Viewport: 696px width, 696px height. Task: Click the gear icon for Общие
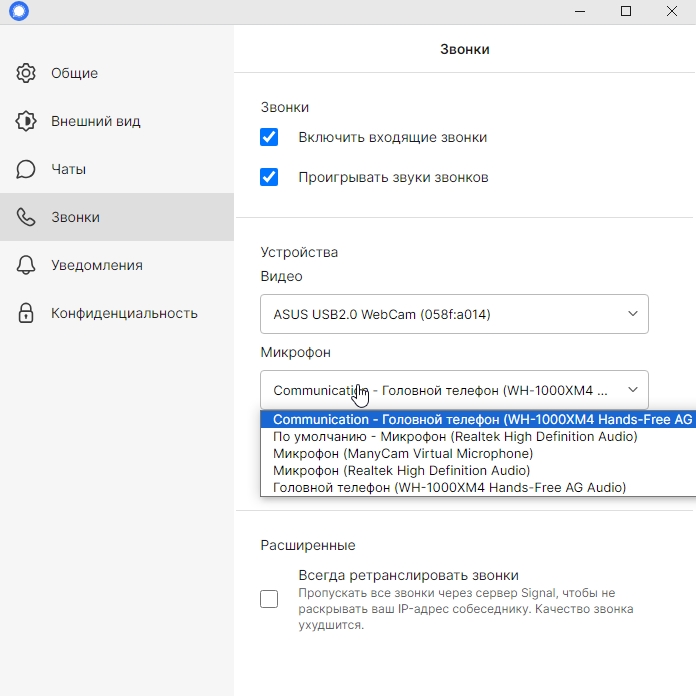26,73
